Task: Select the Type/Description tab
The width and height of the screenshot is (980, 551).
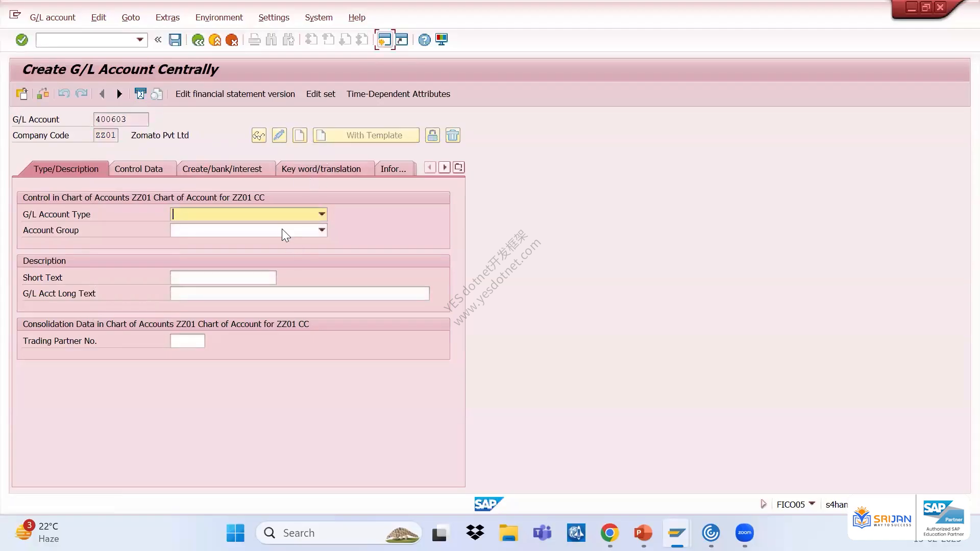Action: 66,169
